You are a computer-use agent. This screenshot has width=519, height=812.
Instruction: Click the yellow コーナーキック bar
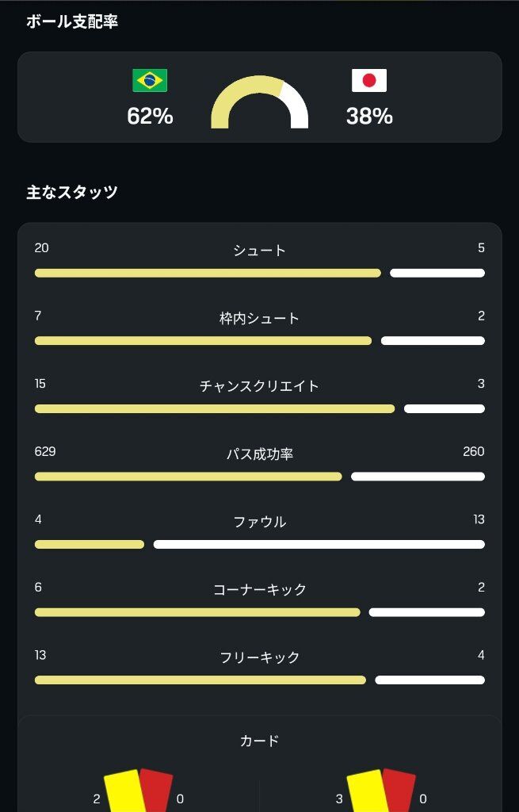tap(197, 612)
